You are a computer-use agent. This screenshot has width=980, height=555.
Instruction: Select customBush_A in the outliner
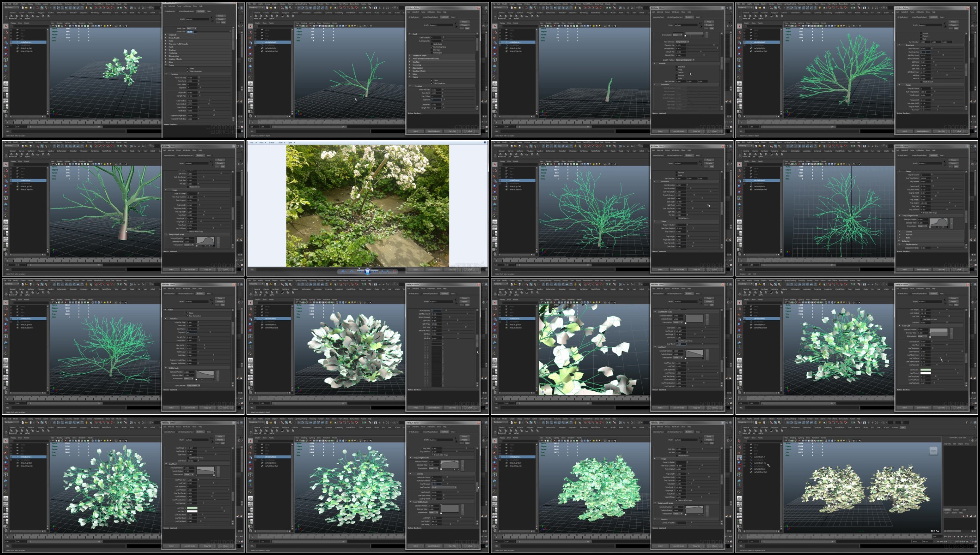click(x=759, y=457)
